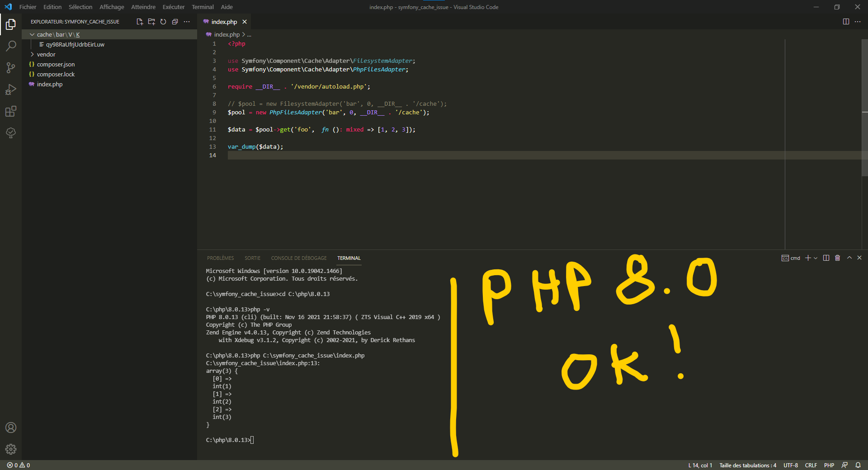Open the Terminal menu
This screenshot has width=868, height=470.
click(202, 7)
